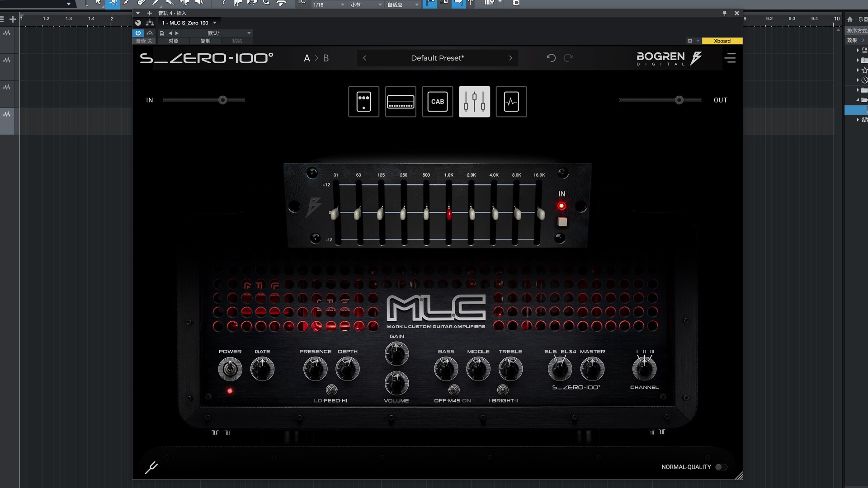
Task: Toggle 自动: 关 automation button
Action: (x=144, y=41)
